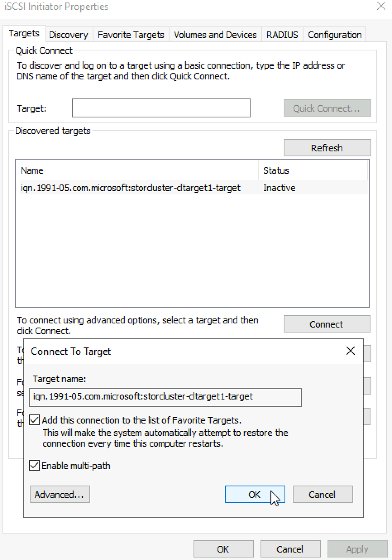Click the Quick Connect Target input field
The image size is (392, 560).
click(x=161, y=108)
